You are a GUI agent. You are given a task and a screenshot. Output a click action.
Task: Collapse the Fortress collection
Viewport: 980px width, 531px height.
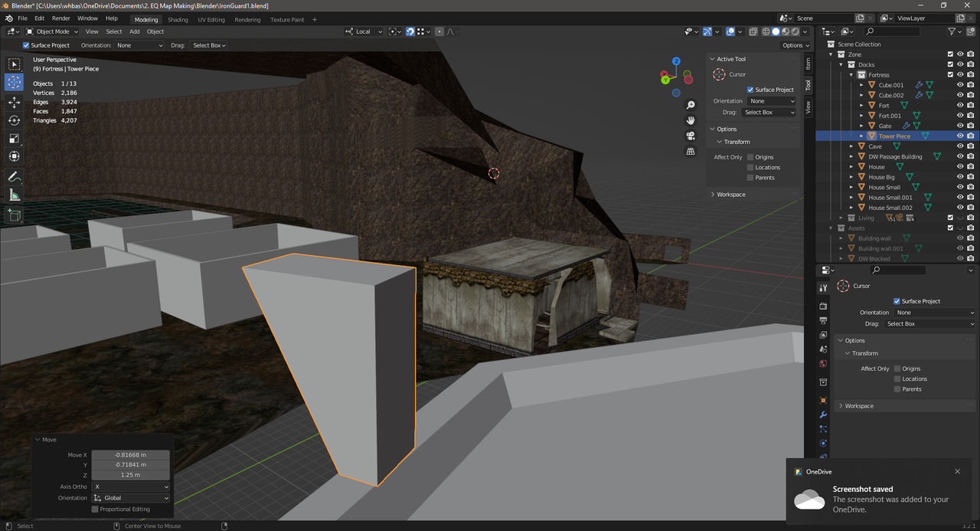(851, 75)
